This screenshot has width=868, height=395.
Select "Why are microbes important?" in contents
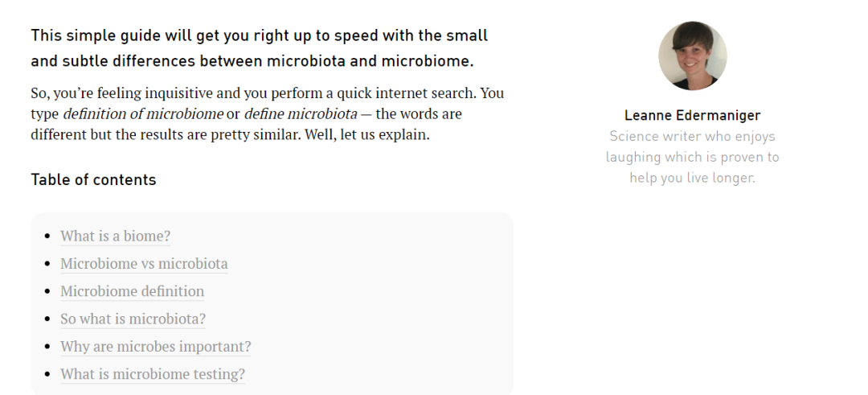[x=156, y=347]
